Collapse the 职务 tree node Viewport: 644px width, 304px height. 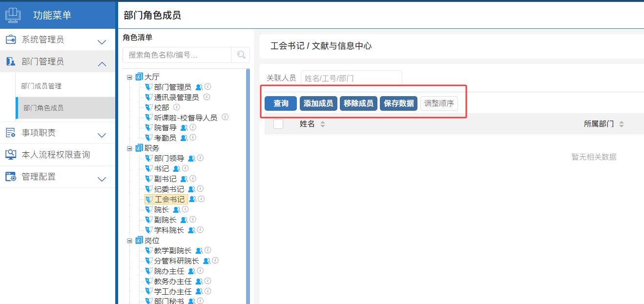point(130,148)
